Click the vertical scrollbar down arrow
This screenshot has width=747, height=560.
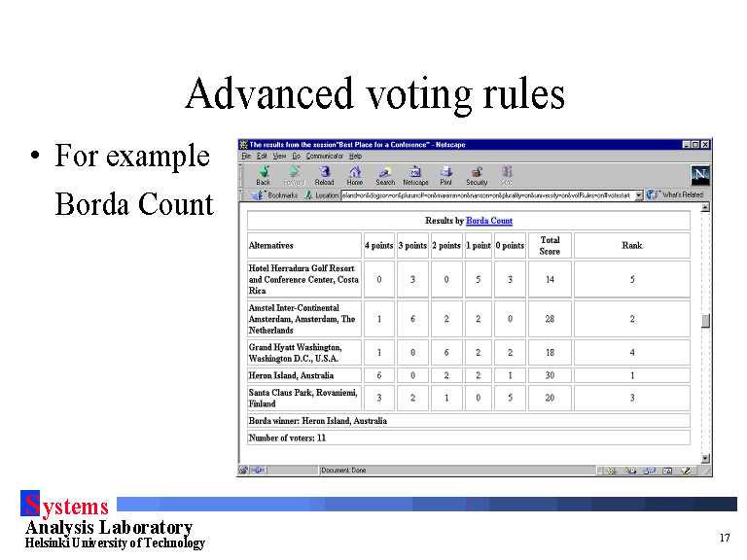tap(705, 458)
